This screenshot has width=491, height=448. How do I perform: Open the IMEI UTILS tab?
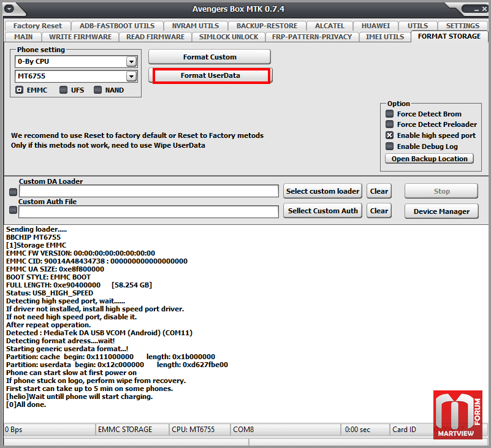(385, 37)
